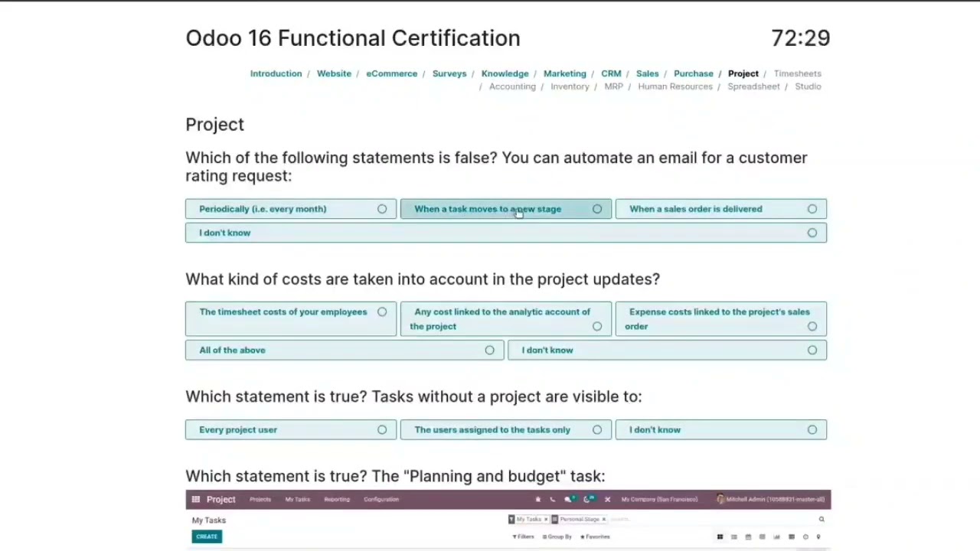
Task: Open MRP section
Action: (x=613, y=86)
